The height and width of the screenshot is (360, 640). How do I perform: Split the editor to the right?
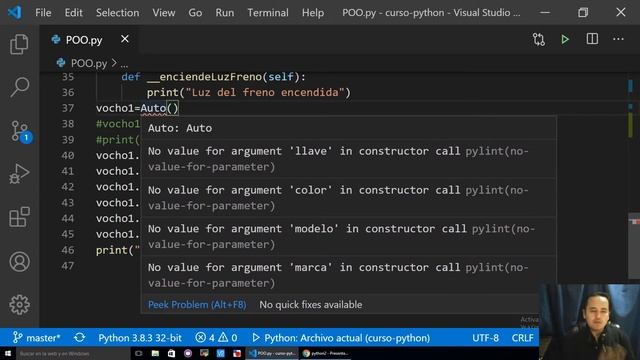click(x=592, y=39)
